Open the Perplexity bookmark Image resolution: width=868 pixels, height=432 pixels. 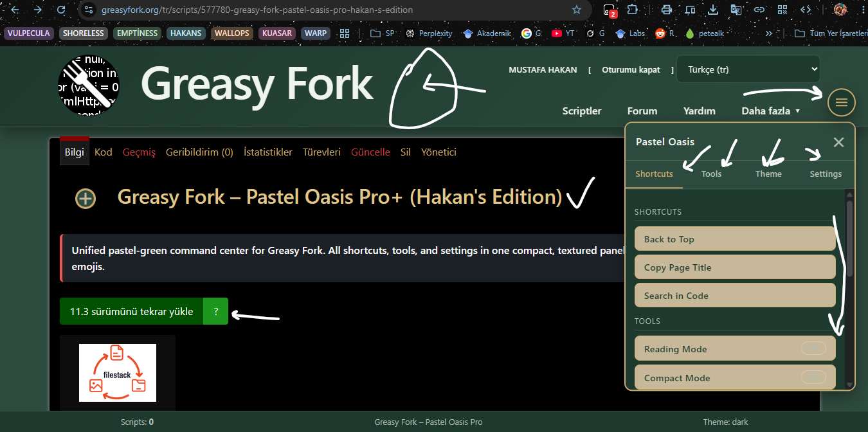point(429,33)
